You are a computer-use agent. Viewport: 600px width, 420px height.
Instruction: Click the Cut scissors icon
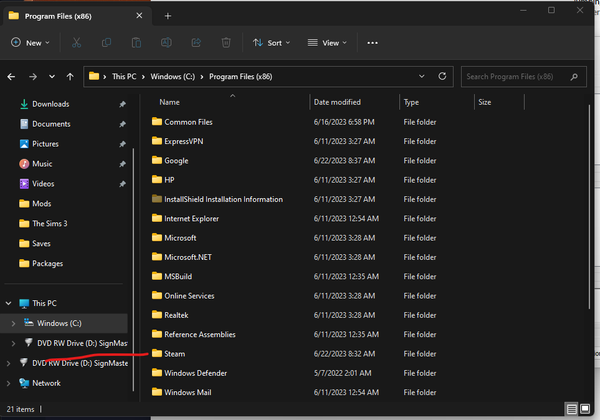[77, 43]
